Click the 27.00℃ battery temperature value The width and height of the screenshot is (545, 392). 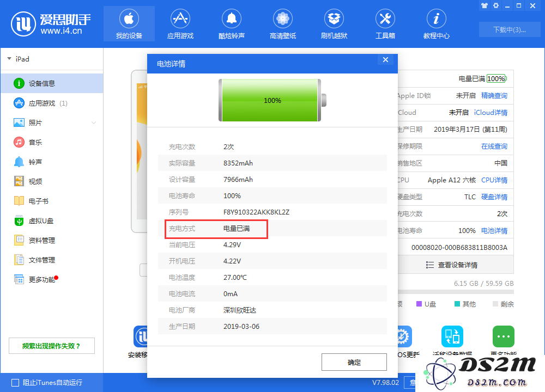pyautogui.click(x=235, y=278)
